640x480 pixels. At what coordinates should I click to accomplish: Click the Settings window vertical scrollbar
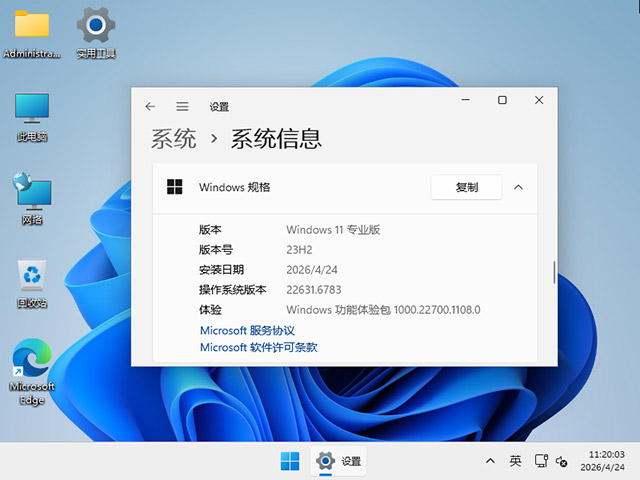click(554, 272)
